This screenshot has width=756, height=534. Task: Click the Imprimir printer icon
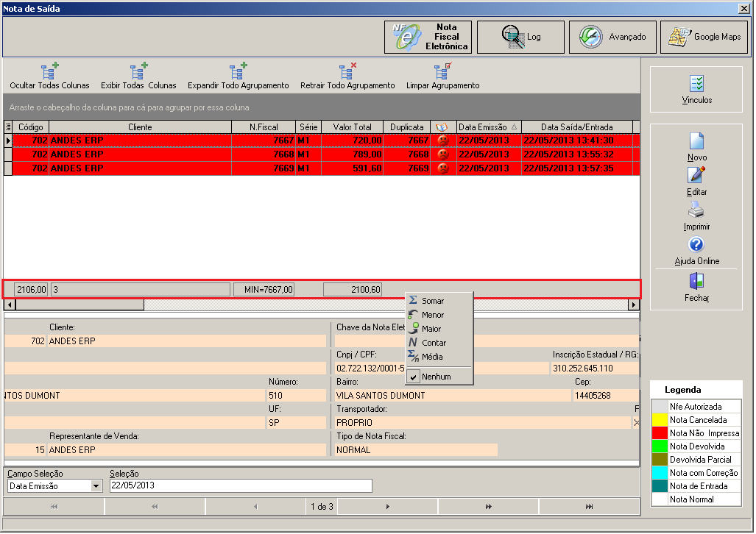[x=696, y=210]
